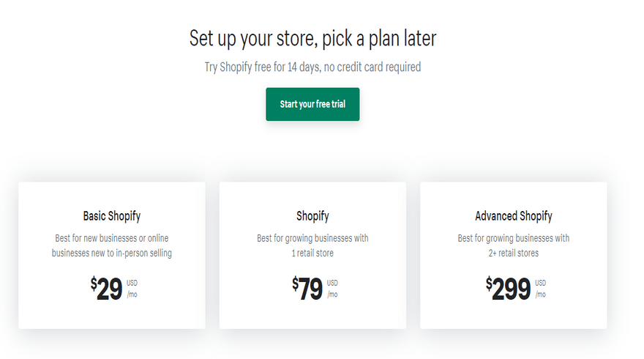Click the /mo label beside the 79 price
The width and height of the screenshot is (644, 359).
point(332,295)
